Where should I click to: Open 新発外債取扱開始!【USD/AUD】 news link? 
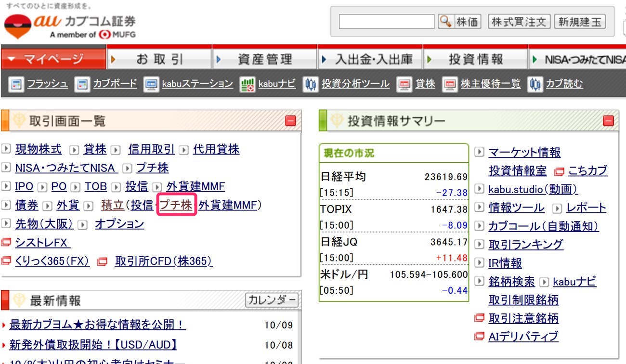[x=93, y=345]
